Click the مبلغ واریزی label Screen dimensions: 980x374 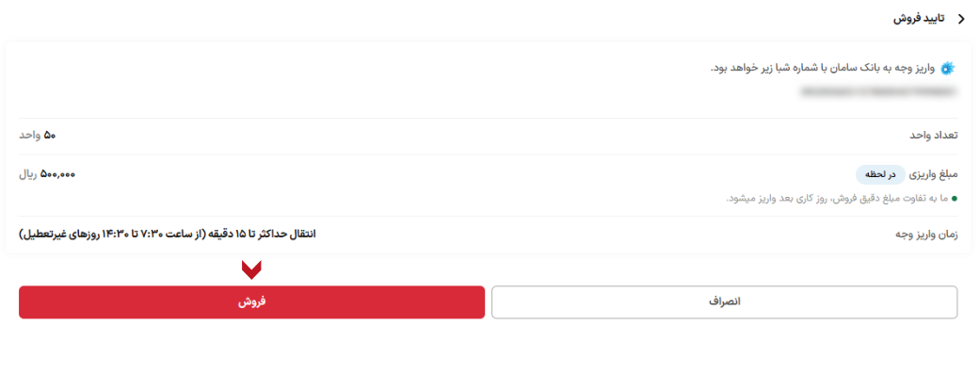point(933,174)
